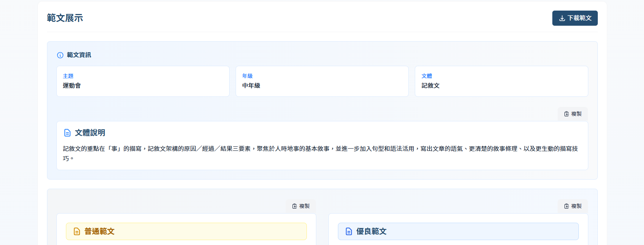This screenshot has height=245, width=644.
Task: Select the 文體 label in the genre card
Action: 427,76
